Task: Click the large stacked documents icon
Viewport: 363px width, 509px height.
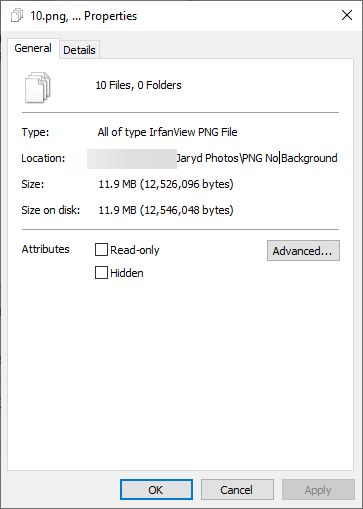Action: (x=38, y=88)
